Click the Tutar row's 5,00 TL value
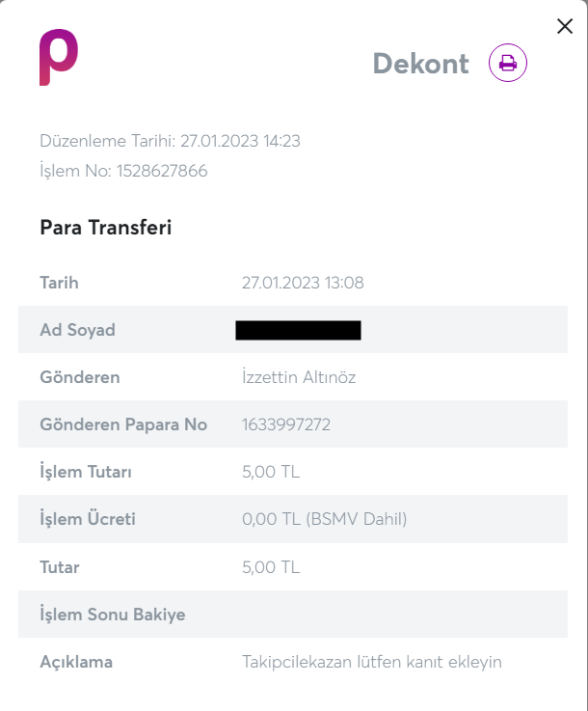The image size is (588, 711). tap(271, 566)
